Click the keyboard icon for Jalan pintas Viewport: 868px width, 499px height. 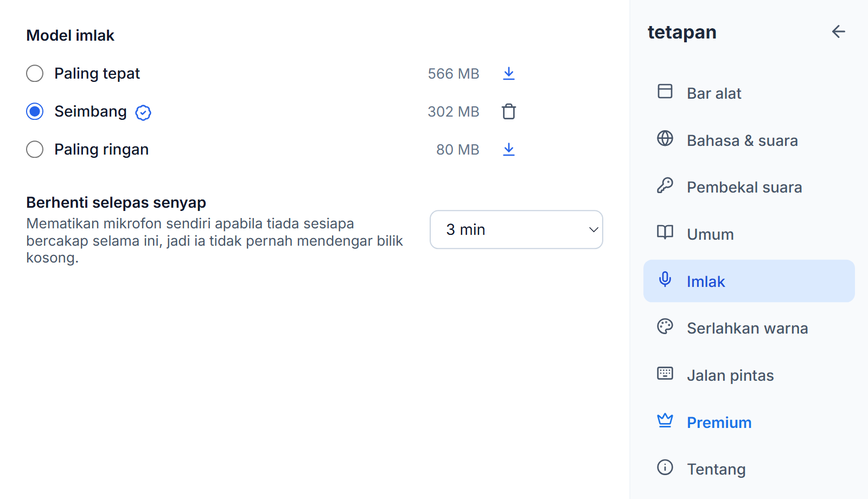[665, 373]
